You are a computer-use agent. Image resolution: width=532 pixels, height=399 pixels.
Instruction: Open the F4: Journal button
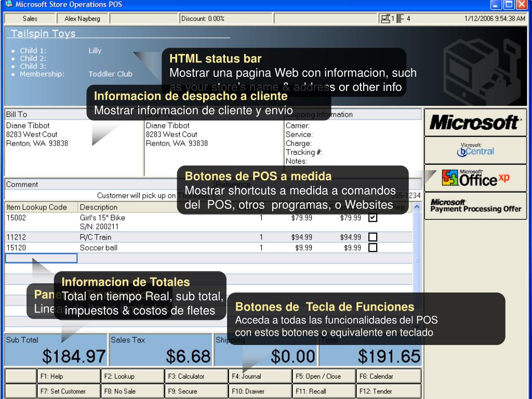tap(260, 376)
